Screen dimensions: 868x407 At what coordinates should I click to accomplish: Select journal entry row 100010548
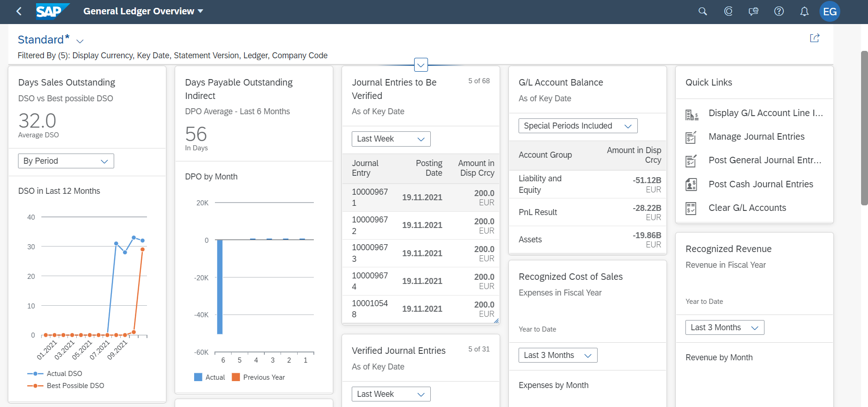[x=421, y=309]
